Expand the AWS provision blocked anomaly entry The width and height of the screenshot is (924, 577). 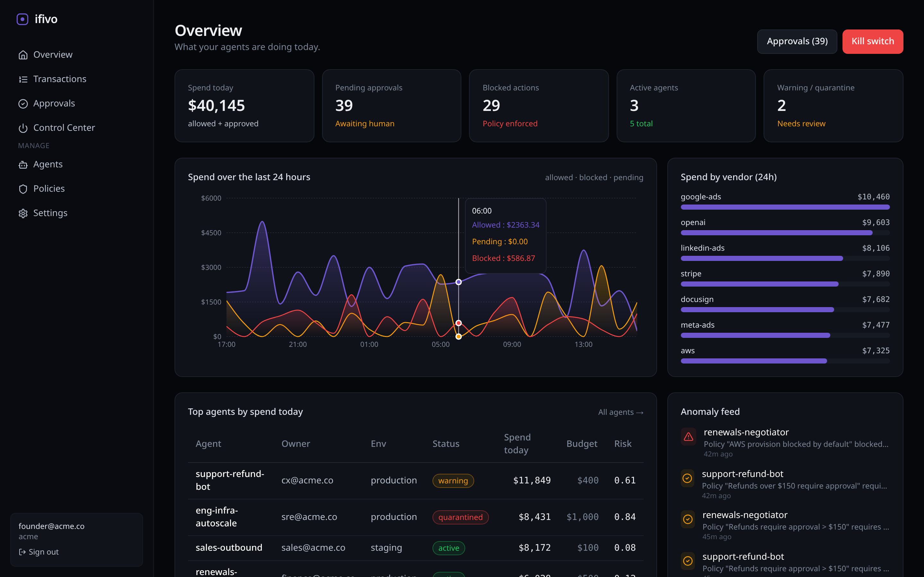[796, 444]
